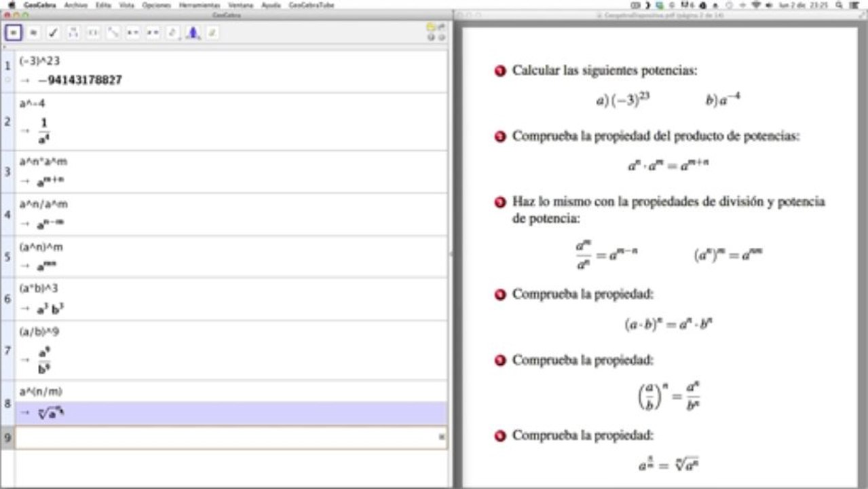
Task: Select row header number 1
Action: [8, 66]
